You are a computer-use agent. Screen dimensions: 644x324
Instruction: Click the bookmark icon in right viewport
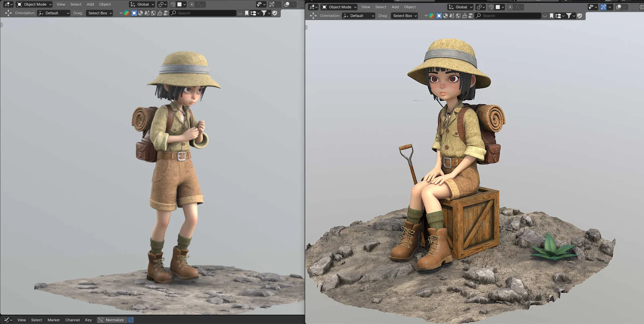pyautogui.click(x=551, y=16)
